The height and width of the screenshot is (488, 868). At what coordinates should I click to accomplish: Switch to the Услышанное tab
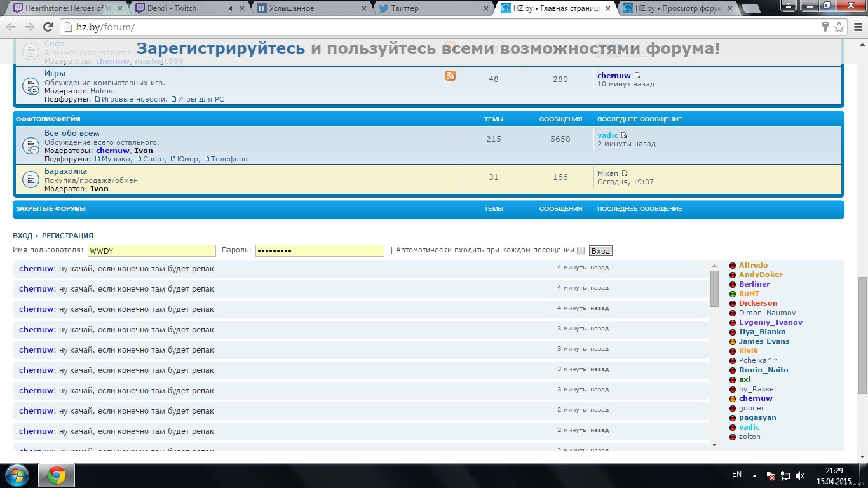tap(311, 8)
